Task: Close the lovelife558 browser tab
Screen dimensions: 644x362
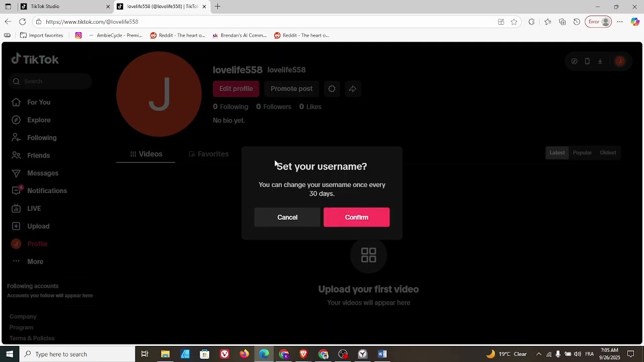Action: click(x=204, y=7)
